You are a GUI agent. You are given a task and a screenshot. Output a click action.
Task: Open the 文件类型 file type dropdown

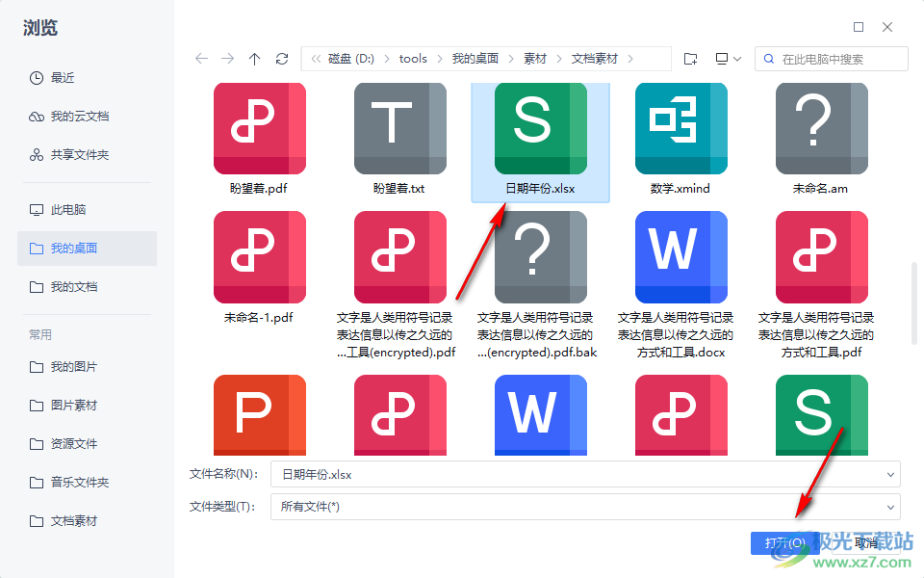[x=585, y=507]
